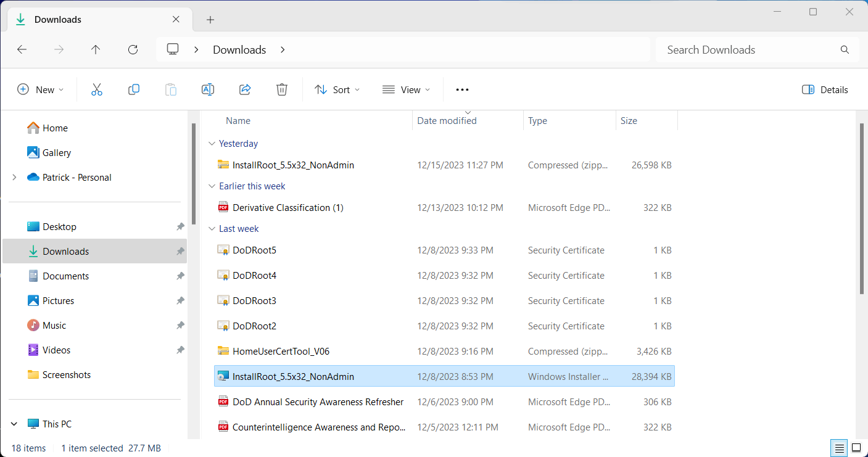The image size is (868, 457).
Task: Open a new File Explorer tab
Action: (210, 19)
